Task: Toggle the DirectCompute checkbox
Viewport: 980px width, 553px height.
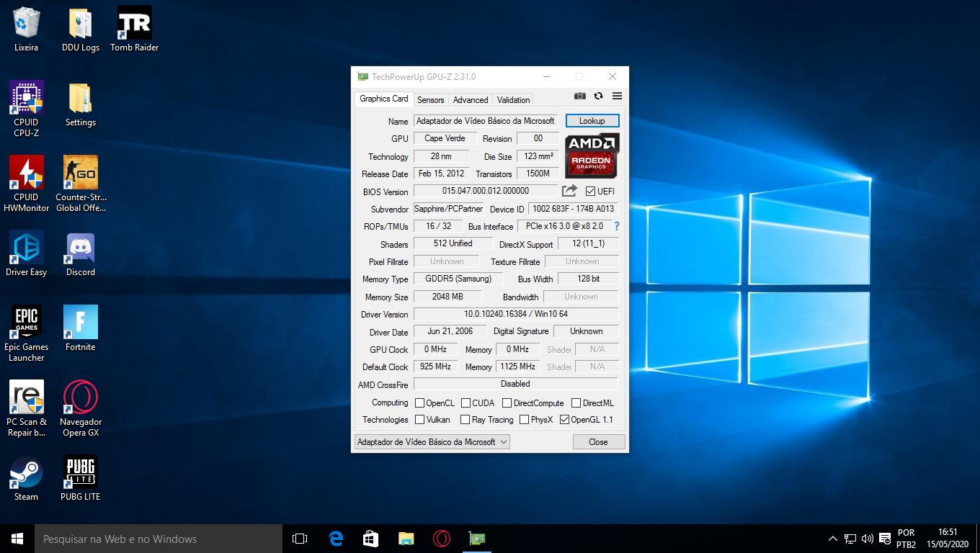Action: click(507, 403)
